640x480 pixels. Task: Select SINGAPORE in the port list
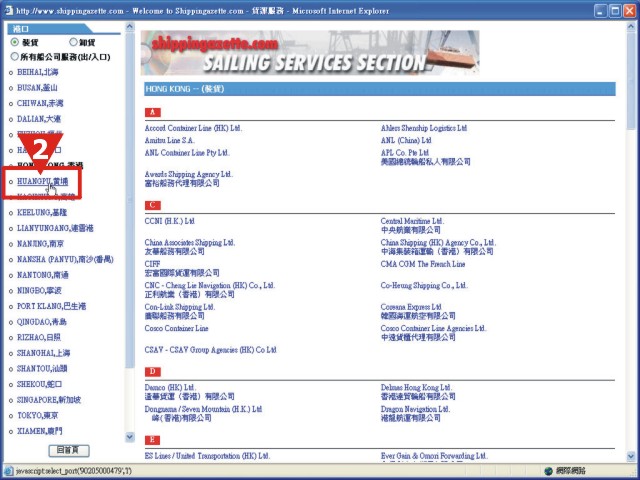pos(49,400)
